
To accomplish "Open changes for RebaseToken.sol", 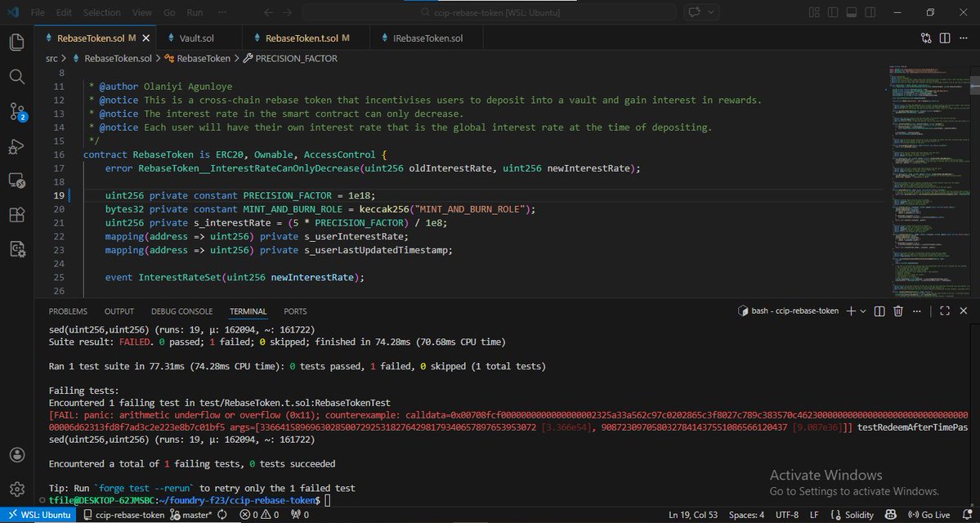I will pyautogui.click(x=926, y=38).
